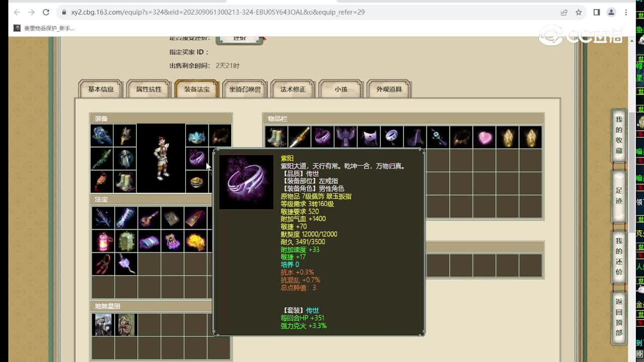Select the green sword in equipment panel
Screen dimensions: 644x362
[x=102, y=159]
